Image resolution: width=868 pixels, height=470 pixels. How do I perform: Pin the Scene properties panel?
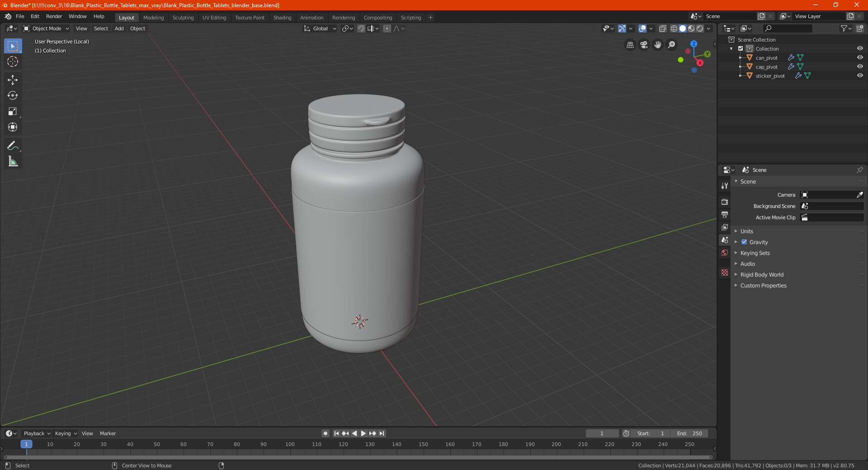[x=860, y=170]
